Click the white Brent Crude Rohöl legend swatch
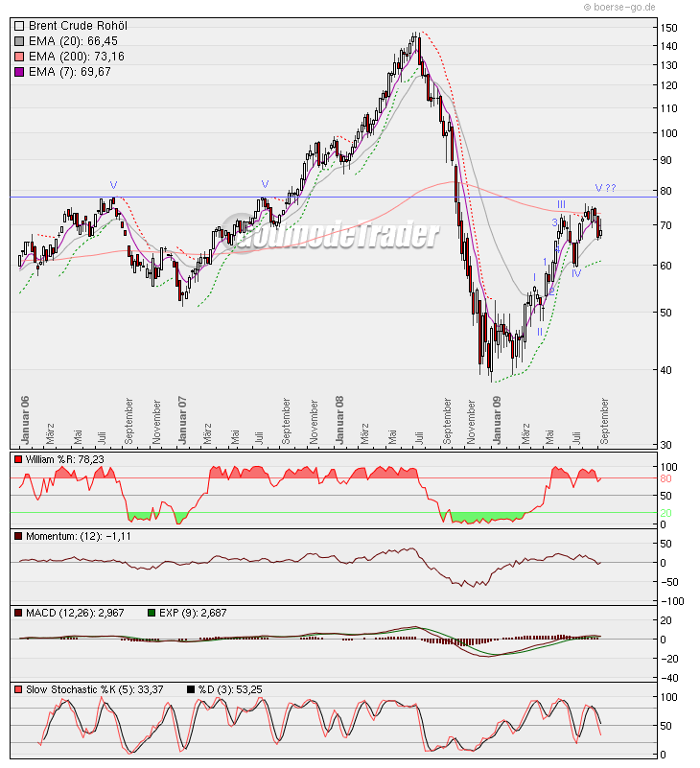This screenshot has height=768, width=700. 19,26
